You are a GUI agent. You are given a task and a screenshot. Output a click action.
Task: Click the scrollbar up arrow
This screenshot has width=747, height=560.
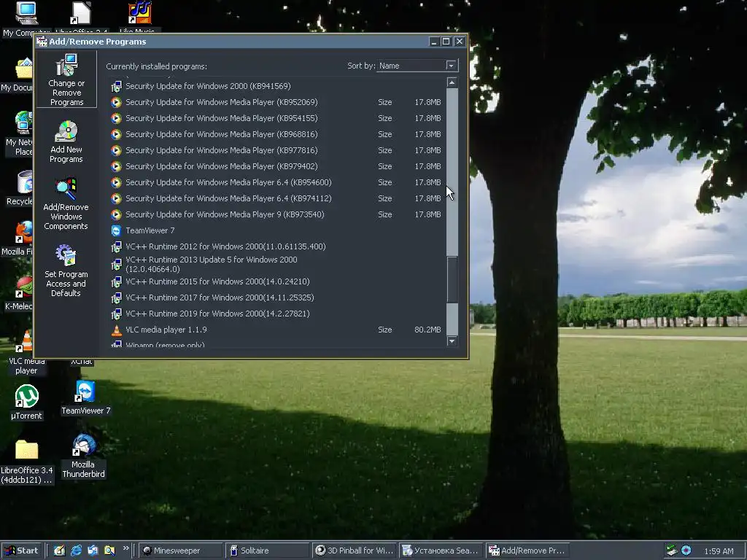(x=452, y=82)
